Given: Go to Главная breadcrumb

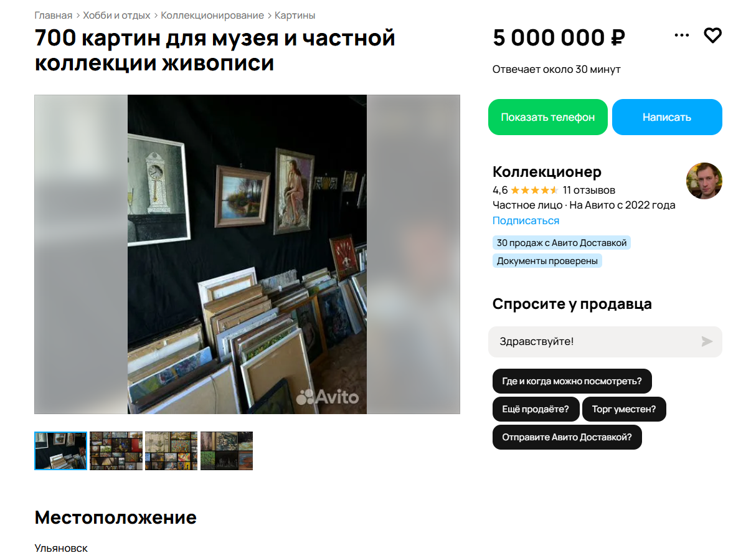Looking at the screenshot, I should [54, 15].
